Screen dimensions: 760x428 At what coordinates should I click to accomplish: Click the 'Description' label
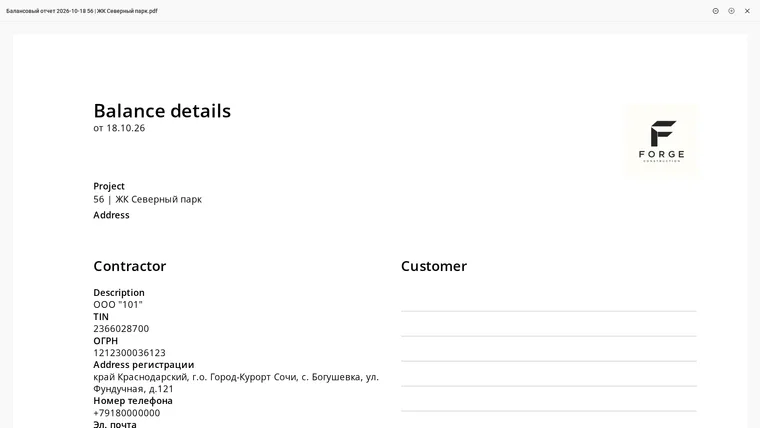(119, 292)
